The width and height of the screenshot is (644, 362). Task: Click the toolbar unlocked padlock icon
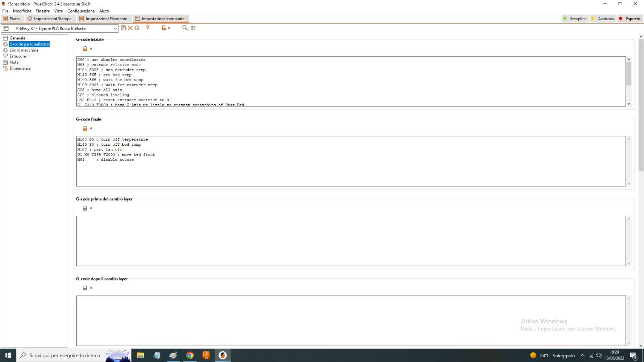click(164, 28)
